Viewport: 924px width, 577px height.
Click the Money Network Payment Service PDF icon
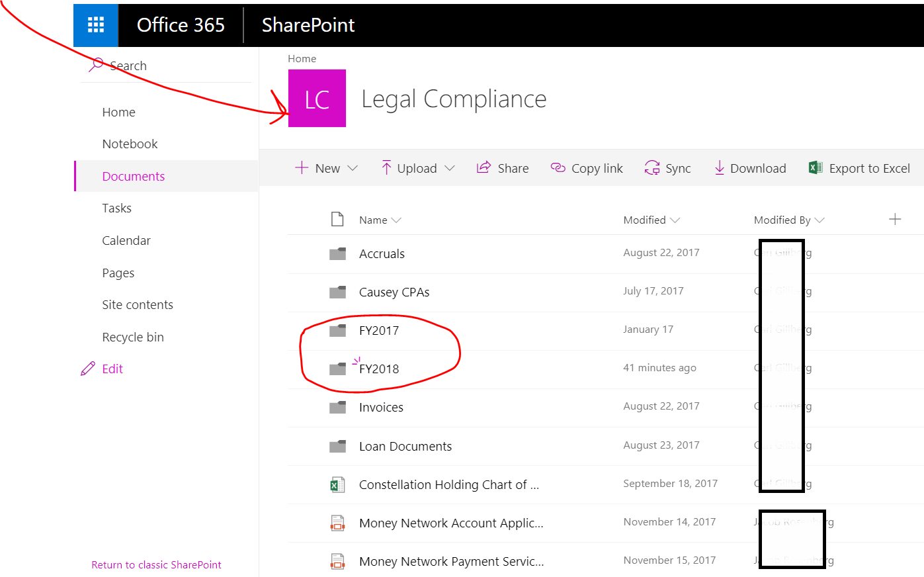[337, 562]
